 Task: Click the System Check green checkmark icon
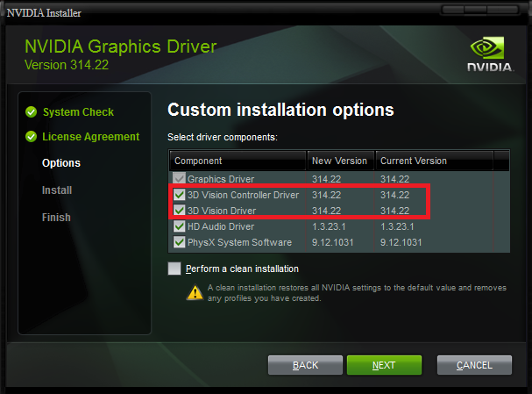(32, 111)
